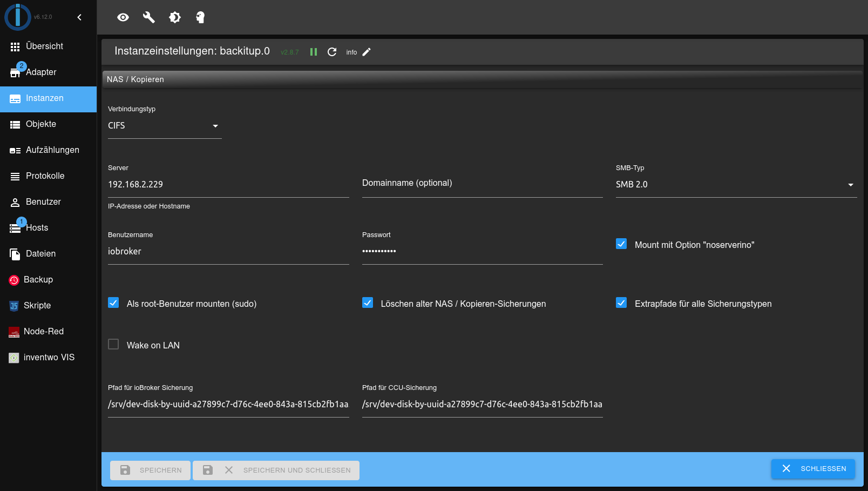Click Speichern und Schliessen button

pyautogui.click(x=276, y=470)
